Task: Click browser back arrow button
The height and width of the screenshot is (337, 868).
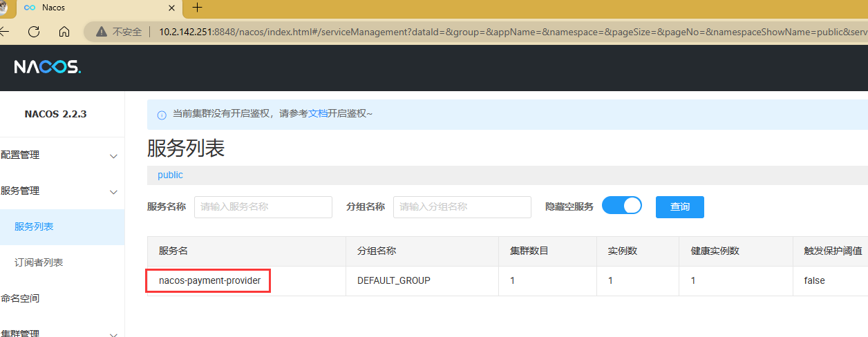Action: 3,31
